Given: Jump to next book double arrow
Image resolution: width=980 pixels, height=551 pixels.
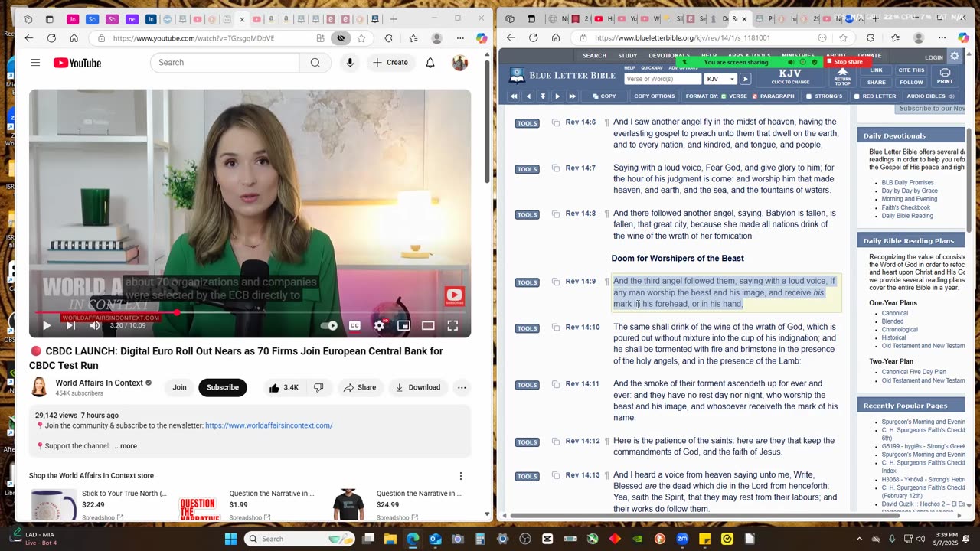Looking at the screenshot, I should 572,96.
